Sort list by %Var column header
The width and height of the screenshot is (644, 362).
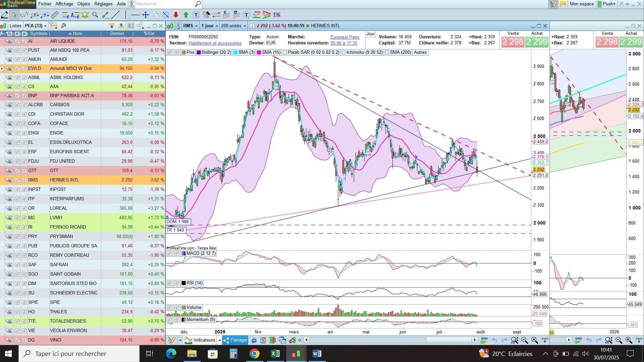[x=149, y=34]
